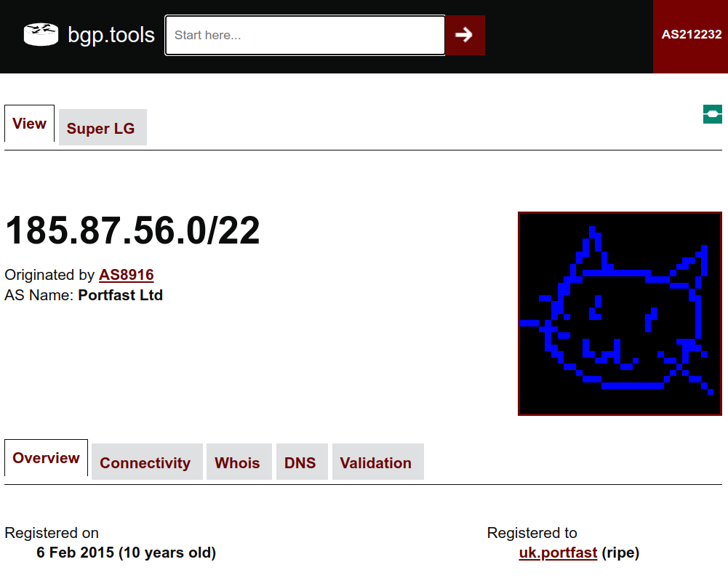Screen dimensions: 728x578
Task: Click the 'Registered to' label
Action: click(532, 532)
